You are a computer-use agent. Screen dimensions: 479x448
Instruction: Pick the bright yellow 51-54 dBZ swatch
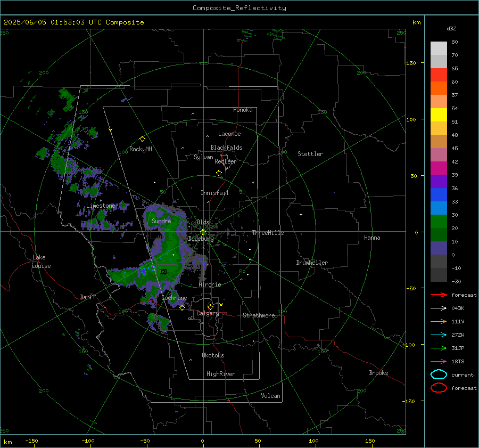pos(439,115)
